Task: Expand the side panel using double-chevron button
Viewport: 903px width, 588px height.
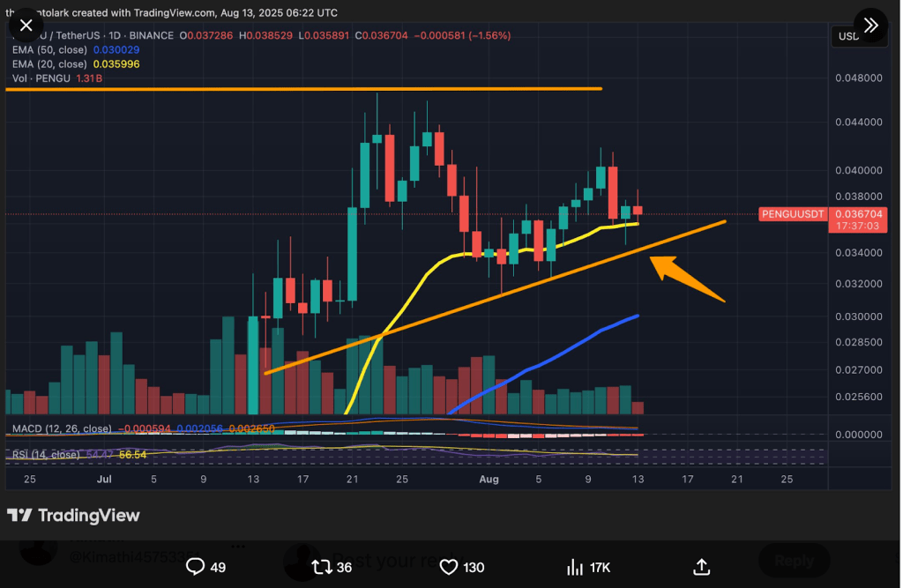Action: 871,26
